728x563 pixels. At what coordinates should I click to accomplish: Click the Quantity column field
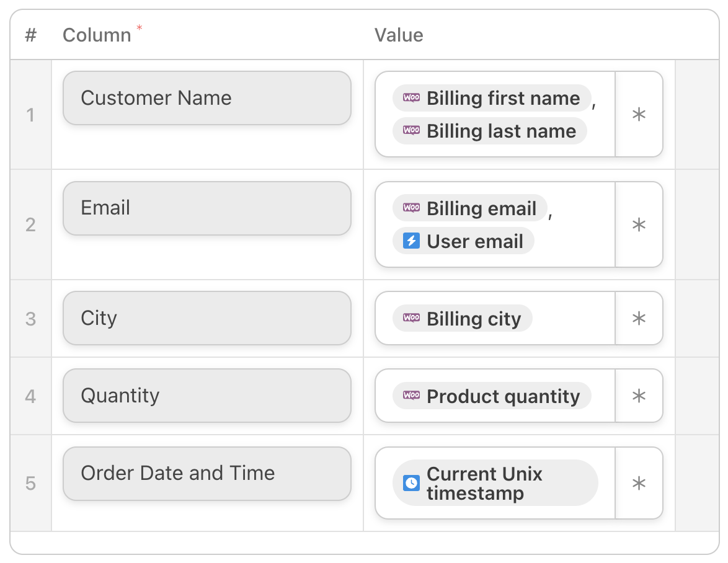(207, 396)
